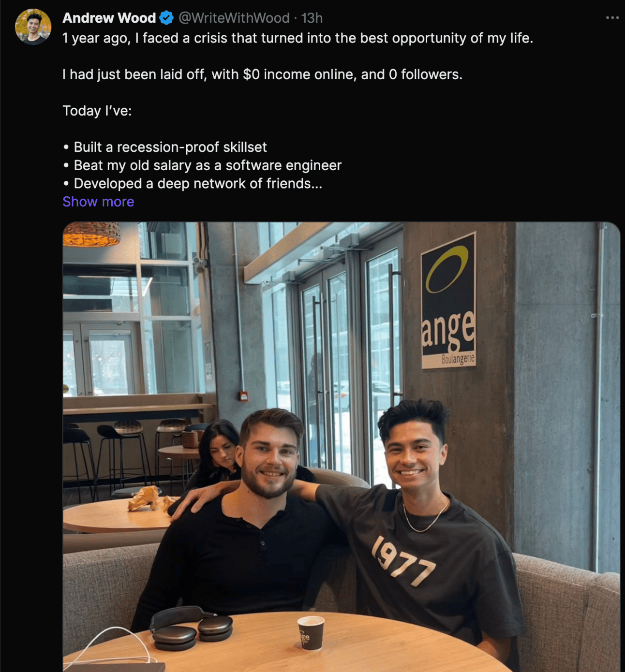Click the blue verified badge
625x672 pixels.
[x=166, y=18]
